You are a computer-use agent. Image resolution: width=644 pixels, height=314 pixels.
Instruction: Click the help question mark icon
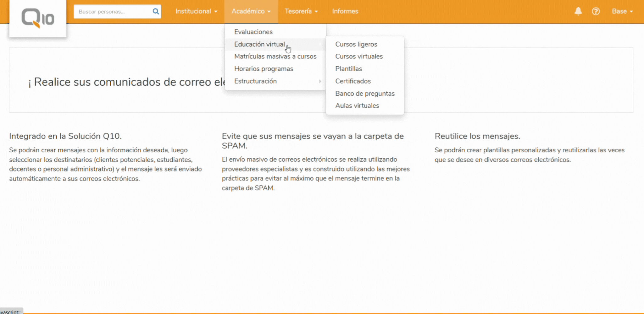(596, 11)
